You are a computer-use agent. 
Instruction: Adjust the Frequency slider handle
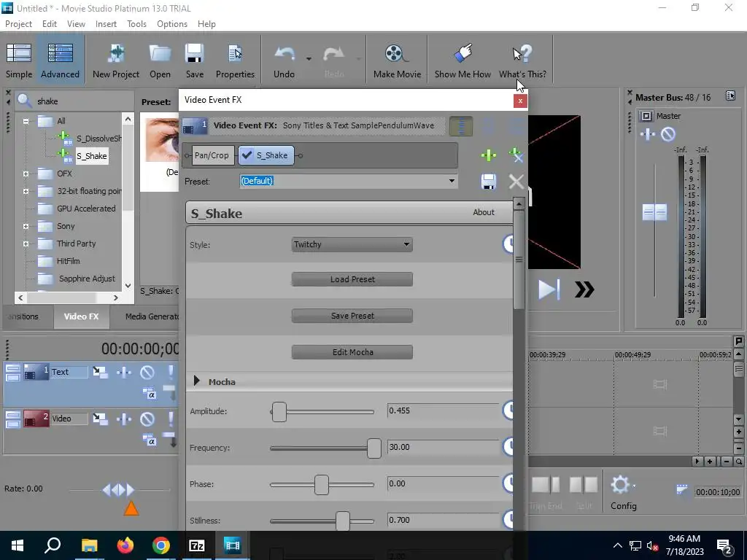click(x=374, y=448)
